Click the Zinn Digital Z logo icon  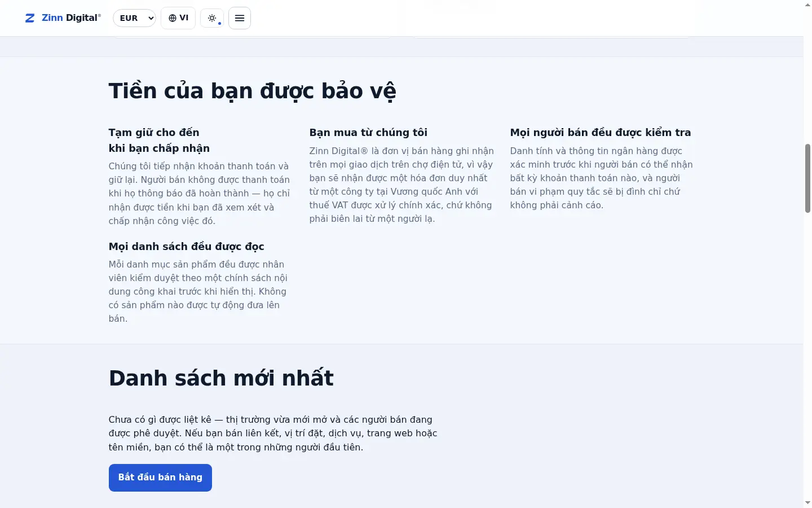[x=30, y=18]
